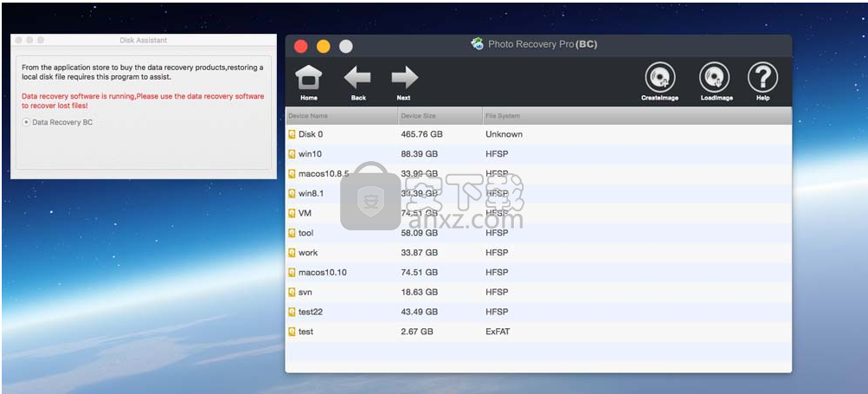Click the drive icon beside VM
868x394 pixels.
pyautogui.click(x=293, y=213)
